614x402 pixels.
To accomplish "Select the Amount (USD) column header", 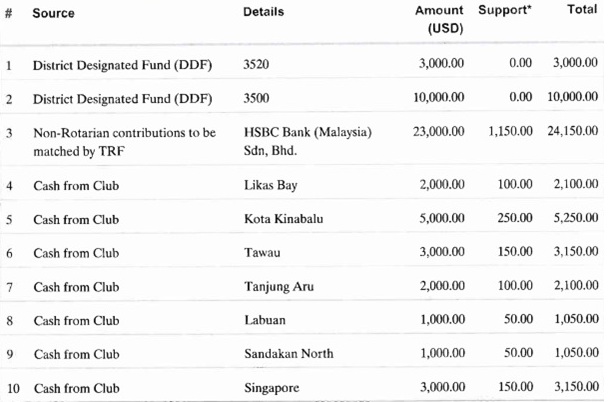I will (439, 19).
